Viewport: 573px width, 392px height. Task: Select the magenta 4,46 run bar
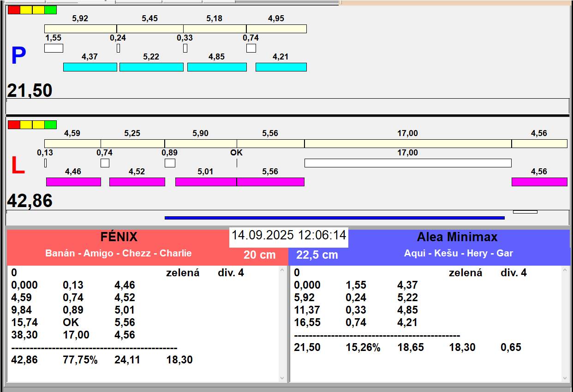pyautogui.click(x=73, y=182)
